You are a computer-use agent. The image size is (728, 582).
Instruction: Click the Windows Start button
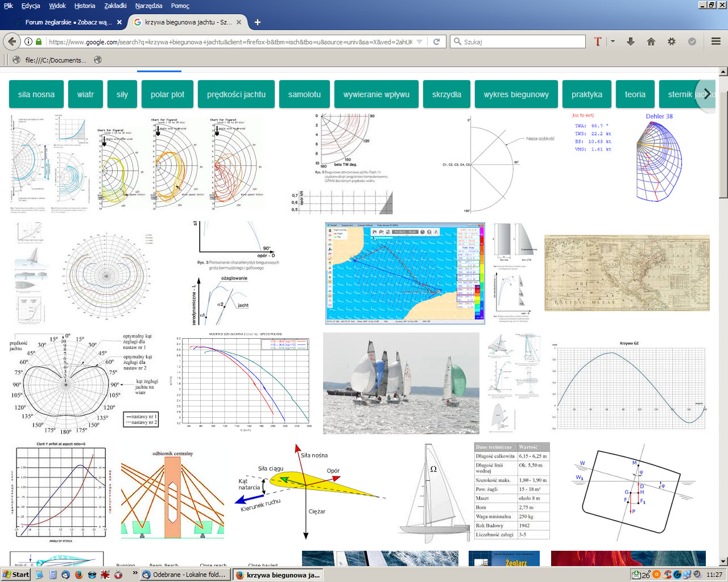pos(16,575)
